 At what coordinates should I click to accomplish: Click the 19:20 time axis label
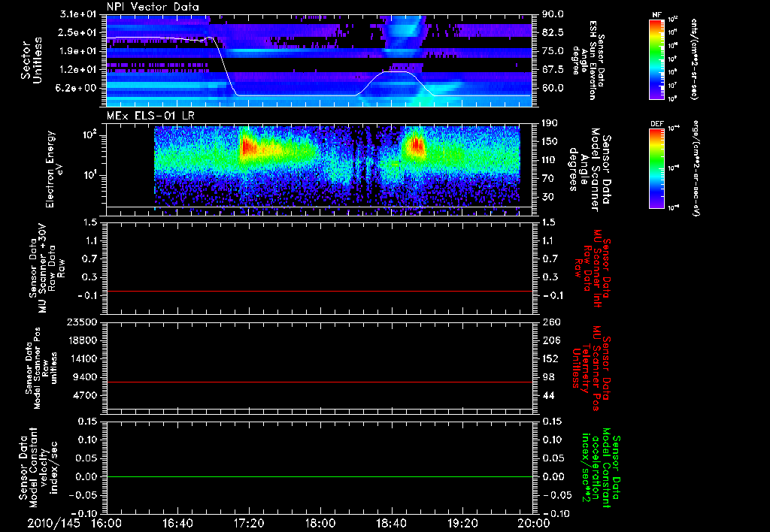(x=462, y=523)
